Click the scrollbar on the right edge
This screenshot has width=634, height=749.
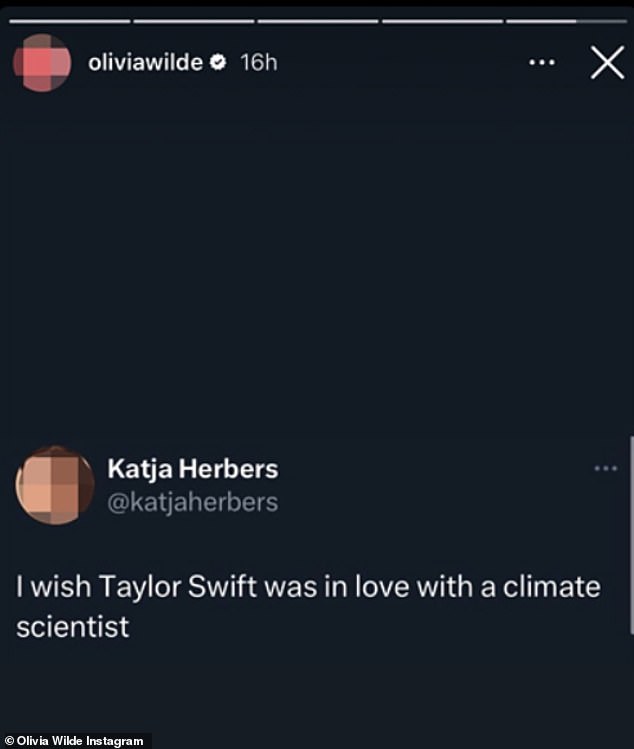click(x=631, y=535)
